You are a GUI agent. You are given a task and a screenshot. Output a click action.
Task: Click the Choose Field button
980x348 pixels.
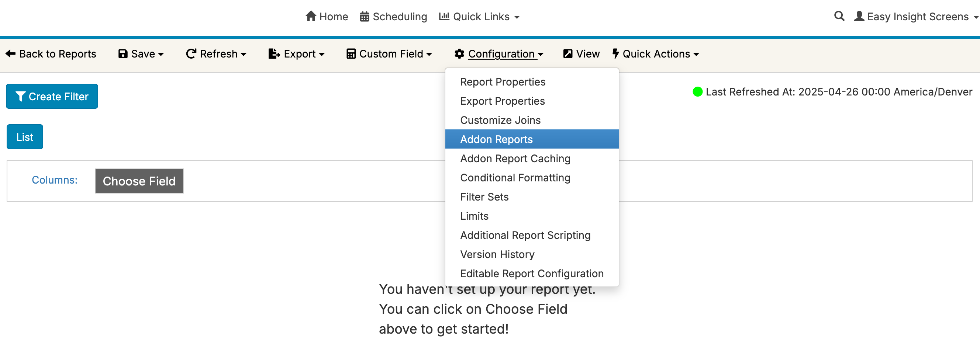pos(139,181)
